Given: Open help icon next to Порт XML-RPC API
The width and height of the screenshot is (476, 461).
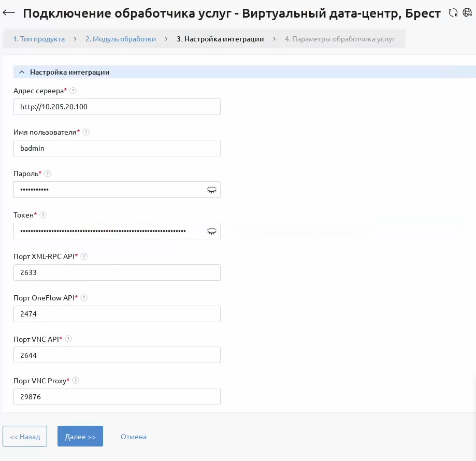Looking at the screenshot, I should [x=84, y=256].
